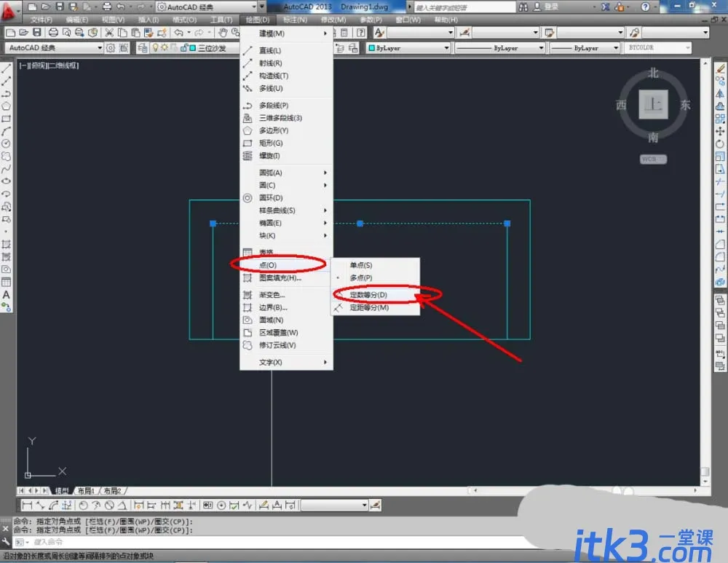Open the ByLayer color dropdown
The height and width of the screenshot is (563, 728).
pos(408,48)
